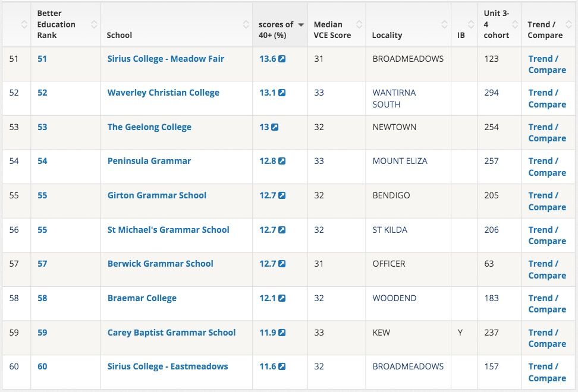Sort table by School column arrows
578x392 pixels.
246,24
